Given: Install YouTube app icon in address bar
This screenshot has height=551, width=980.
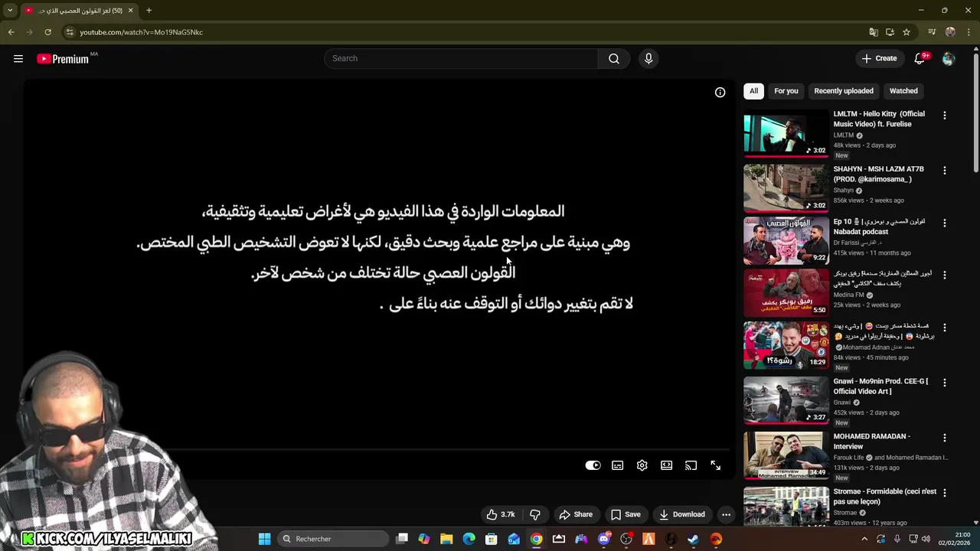Looking at the screenshot, I should coord(890,32).
